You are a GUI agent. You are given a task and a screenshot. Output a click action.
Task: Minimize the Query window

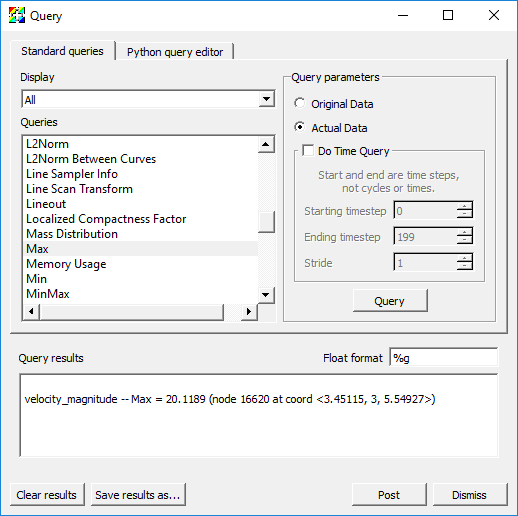click(403, 15)
